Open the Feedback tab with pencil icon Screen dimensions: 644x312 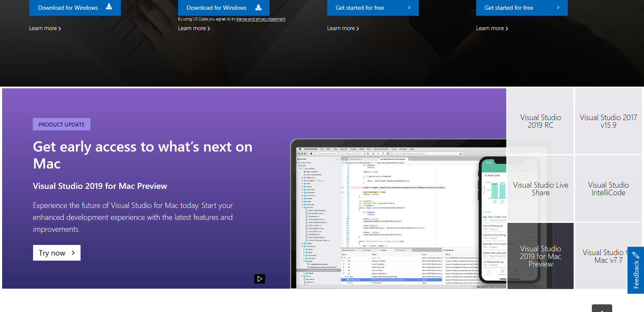point(636,270)
